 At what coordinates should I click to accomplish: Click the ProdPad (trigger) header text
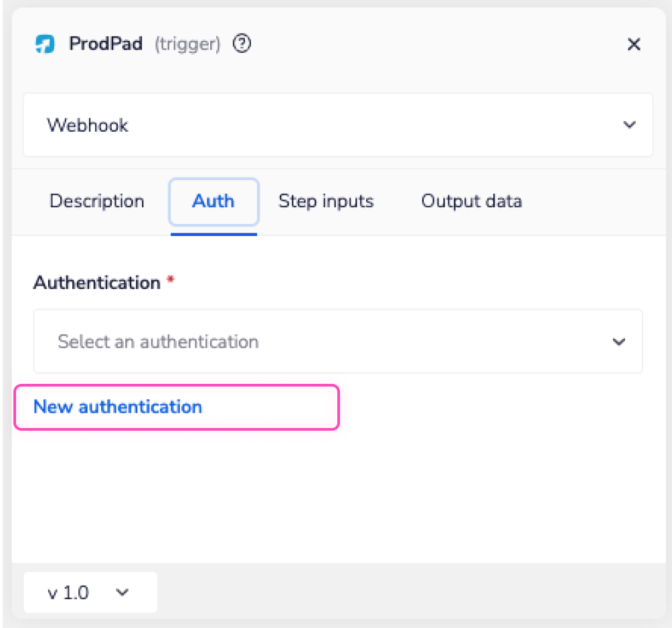tap(134, 43)
